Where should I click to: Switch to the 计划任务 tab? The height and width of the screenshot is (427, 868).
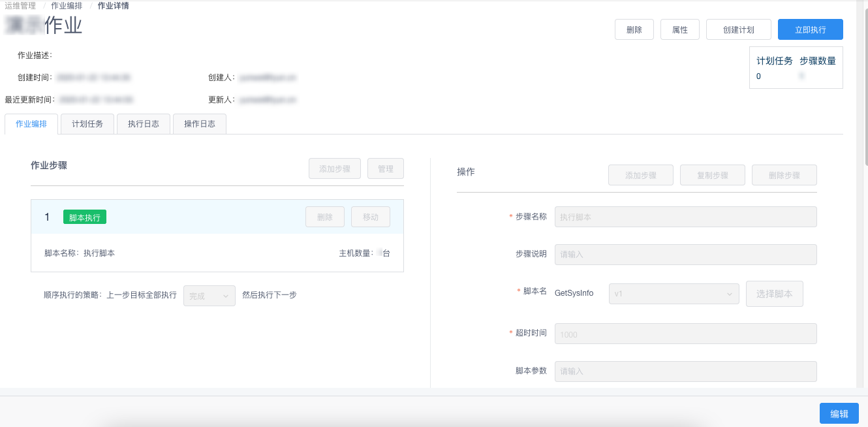[x=87, y=124]
